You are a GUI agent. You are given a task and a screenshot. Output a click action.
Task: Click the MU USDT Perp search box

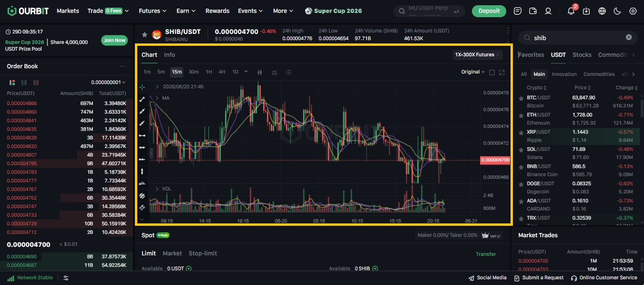click(x=429, y=11)
